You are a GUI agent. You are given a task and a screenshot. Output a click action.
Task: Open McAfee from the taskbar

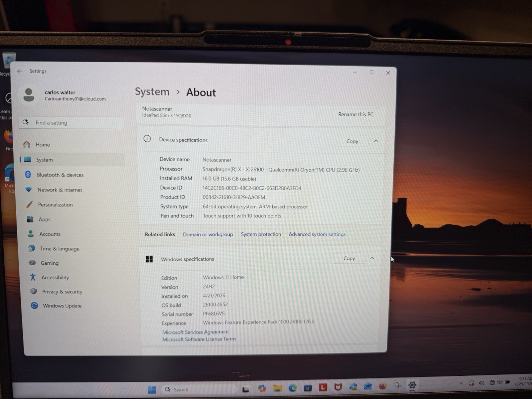coord(338,387)
